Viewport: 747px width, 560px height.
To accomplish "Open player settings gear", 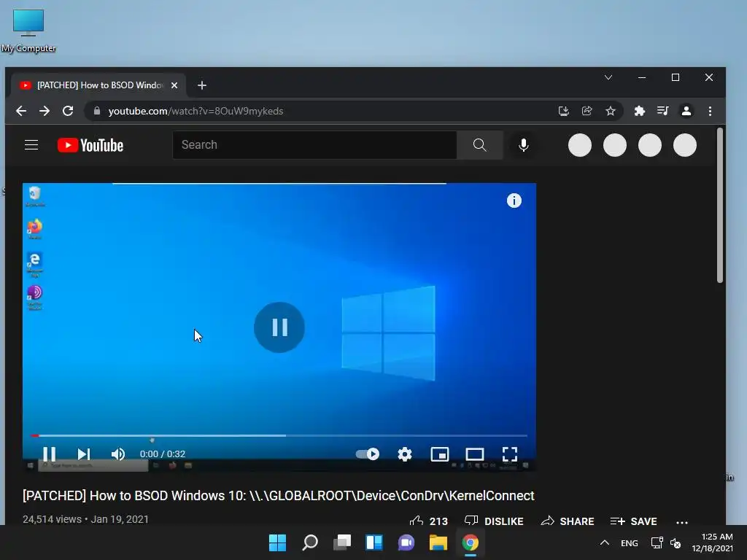I will [x=404, y=454].
